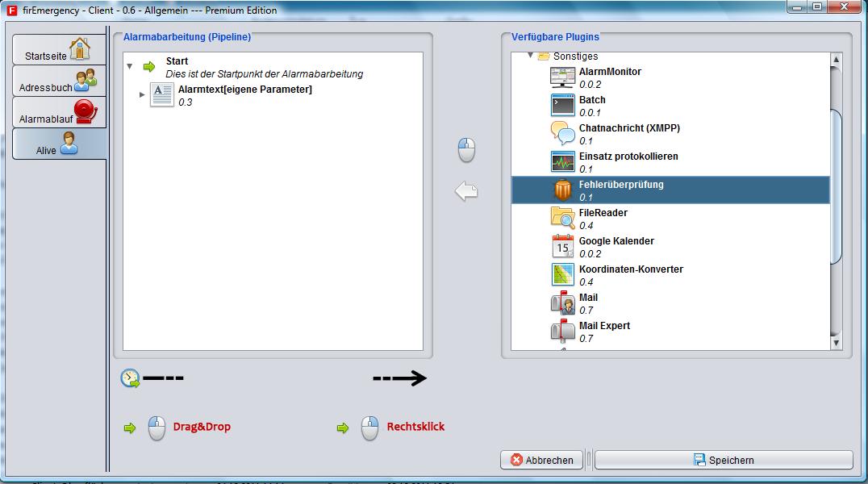Collapse the Start pipeline node

tap(130, 67)
